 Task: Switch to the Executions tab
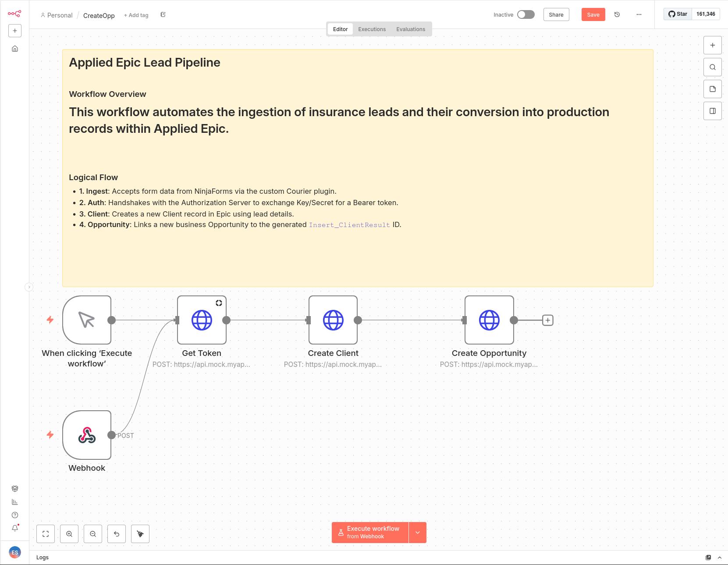click(372, 29)
